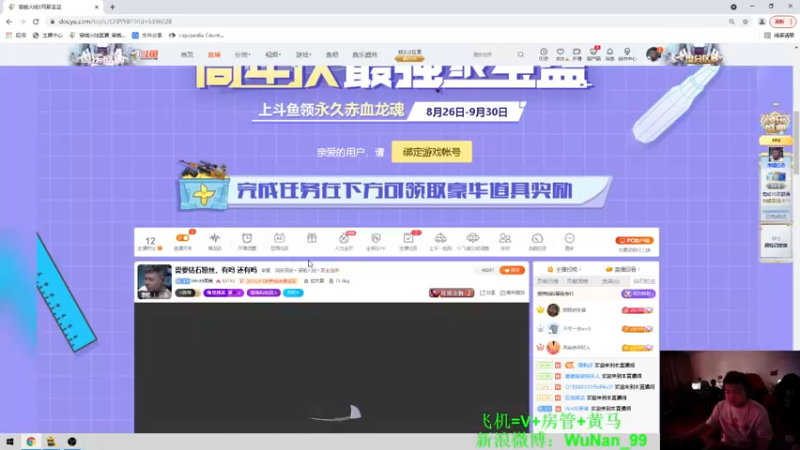Click the dark red badge button above player
This screenshot has width=800, height=450.
pos(452,293)
